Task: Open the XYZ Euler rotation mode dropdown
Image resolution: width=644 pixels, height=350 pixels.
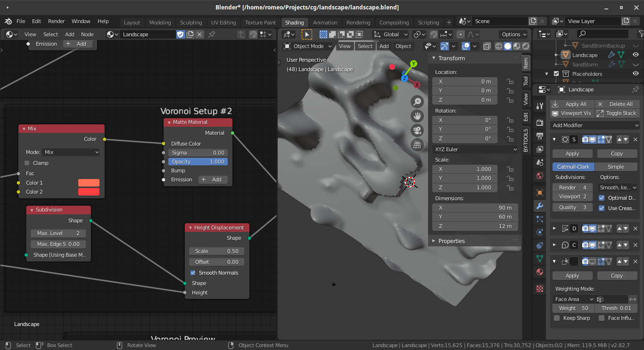Action: point(475,149)
